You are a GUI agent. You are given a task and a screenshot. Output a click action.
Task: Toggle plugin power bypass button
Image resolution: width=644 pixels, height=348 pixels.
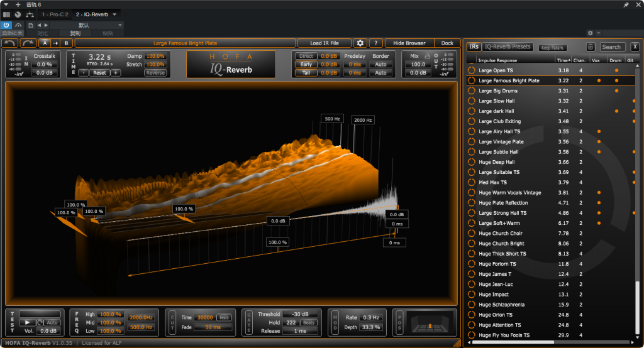(6, 26)
